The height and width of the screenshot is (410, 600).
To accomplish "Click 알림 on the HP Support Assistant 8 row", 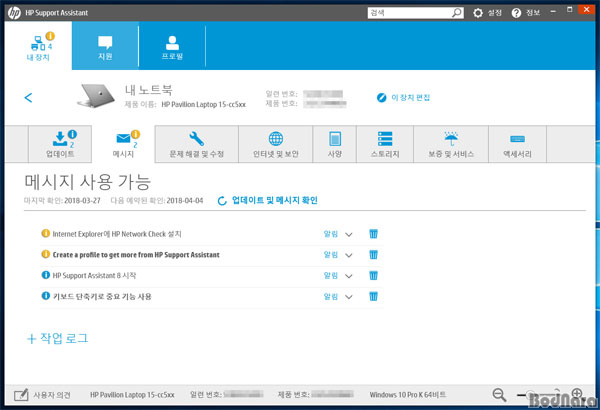I will click(x=331, y=276).
